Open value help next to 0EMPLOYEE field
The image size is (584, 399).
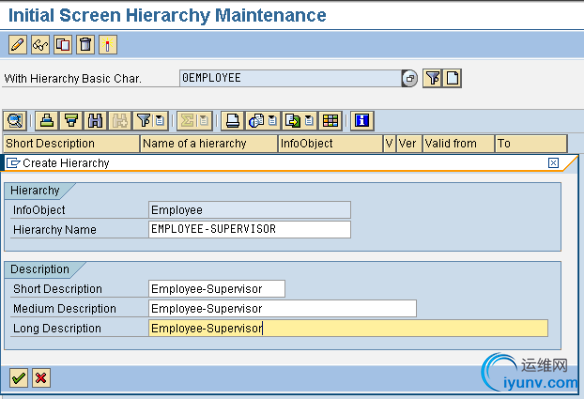coord(410,79)
